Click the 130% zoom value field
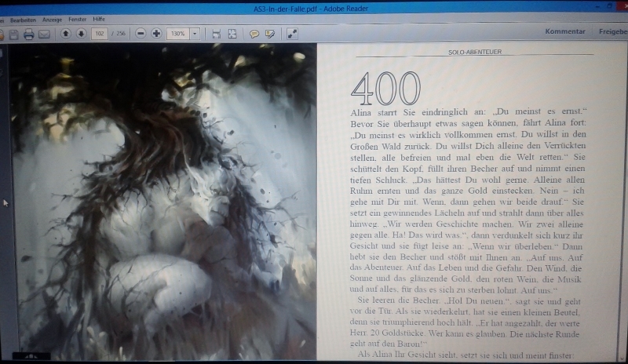The width and height of the screenshot is (628, 364). pos(178,34)
